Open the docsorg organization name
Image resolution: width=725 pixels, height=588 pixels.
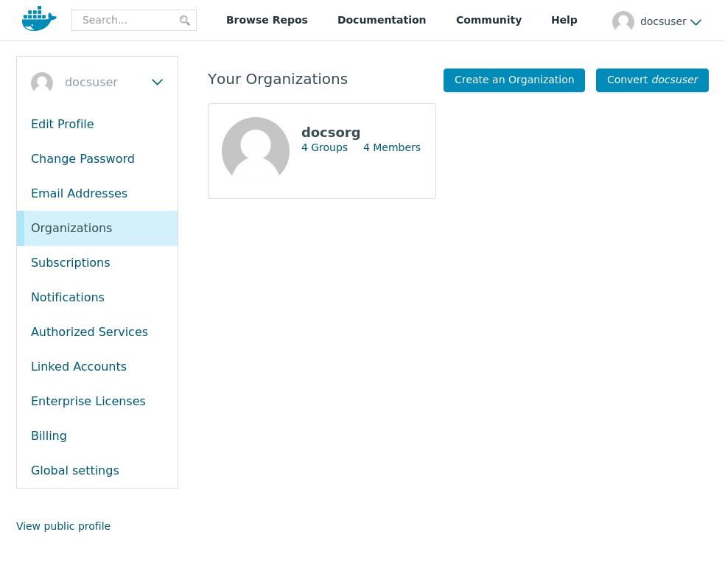tap(331, 133)
